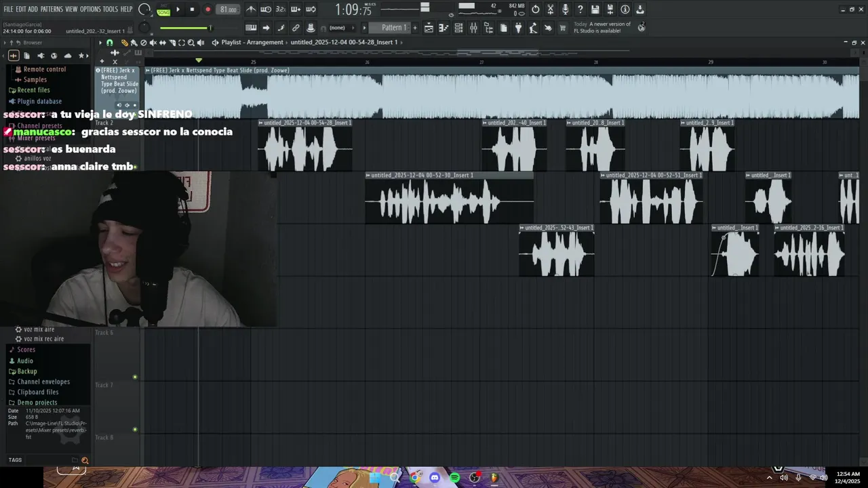868x488 pixels.
Task: Open the VIEW menu
Action: (71, 9)
